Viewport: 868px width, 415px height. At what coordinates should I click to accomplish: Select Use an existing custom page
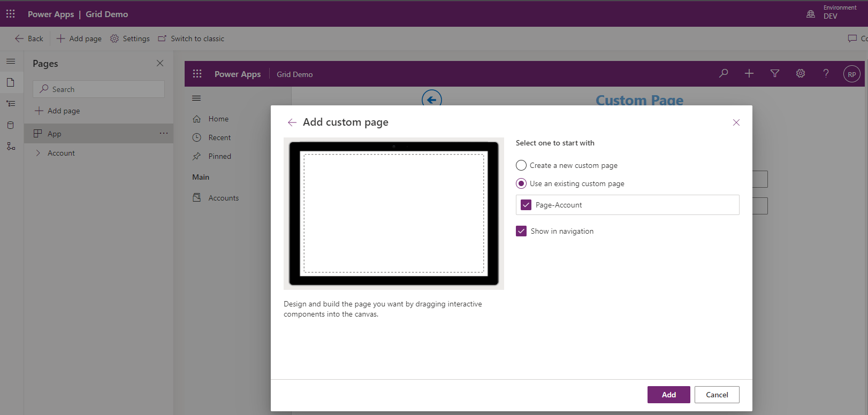tap(521, 183)
